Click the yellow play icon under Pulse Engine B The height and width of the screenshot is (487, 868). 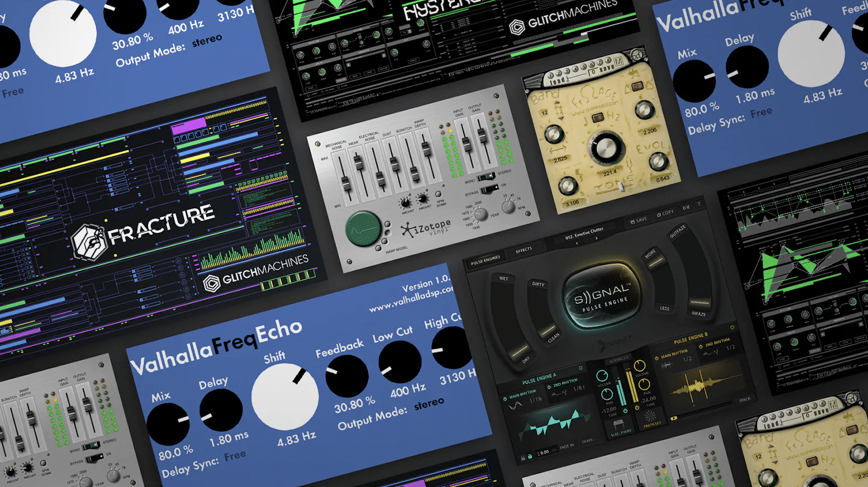[674, 418]
